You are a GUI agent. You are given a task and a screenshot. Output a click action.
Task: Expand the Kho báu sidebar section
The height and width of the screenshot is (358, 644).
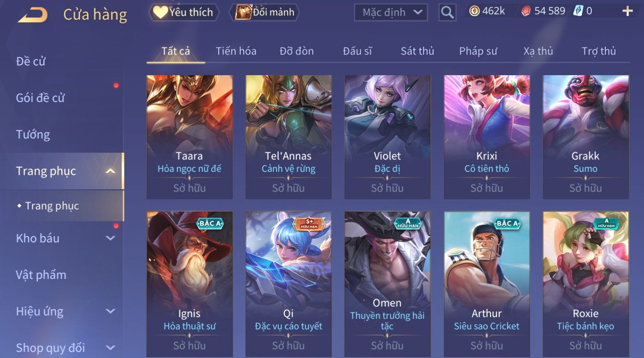(x=110, y=238)
